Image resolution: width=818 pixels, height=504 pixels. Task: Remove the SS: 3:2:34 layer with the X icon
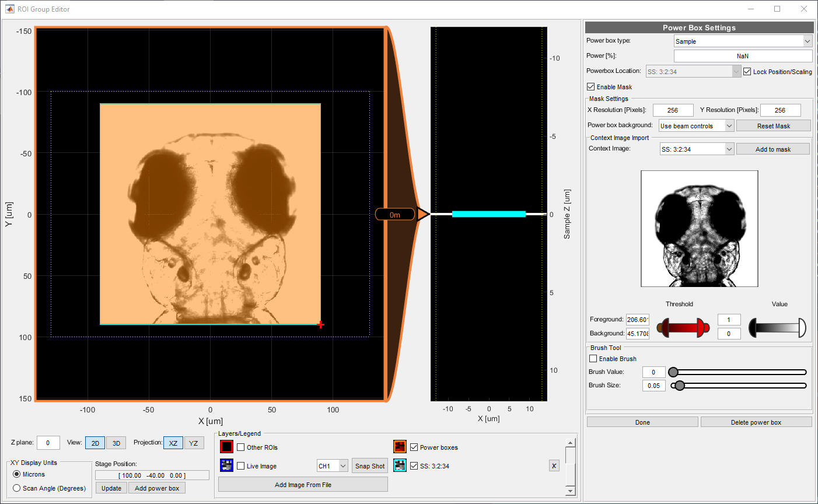(x=553, y=466)
